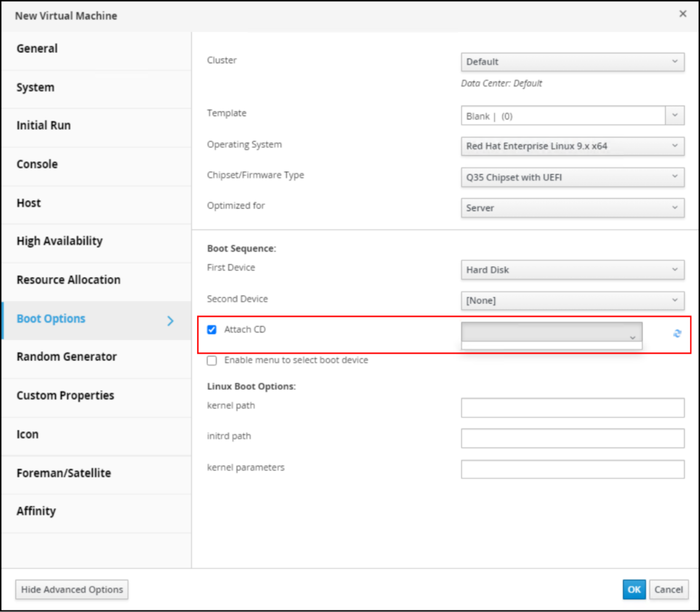Click the 'Data Center: Default' text
Viewport: 700px width, 612px height.
pyautogui.click(x=501, y=83)
